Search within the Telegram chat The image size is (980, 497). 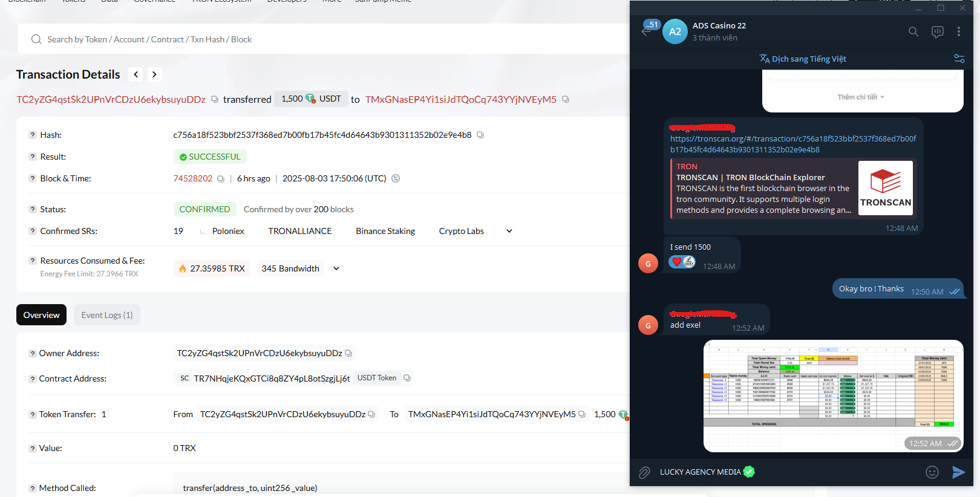tap(913, 31)
